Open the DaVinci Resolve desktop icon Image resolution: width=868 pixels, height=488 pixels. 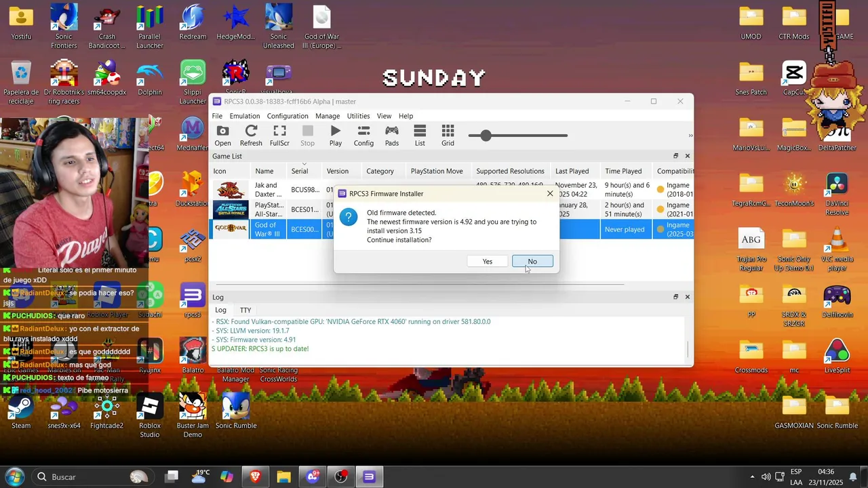pyautogui.click(x=837, y=195)
